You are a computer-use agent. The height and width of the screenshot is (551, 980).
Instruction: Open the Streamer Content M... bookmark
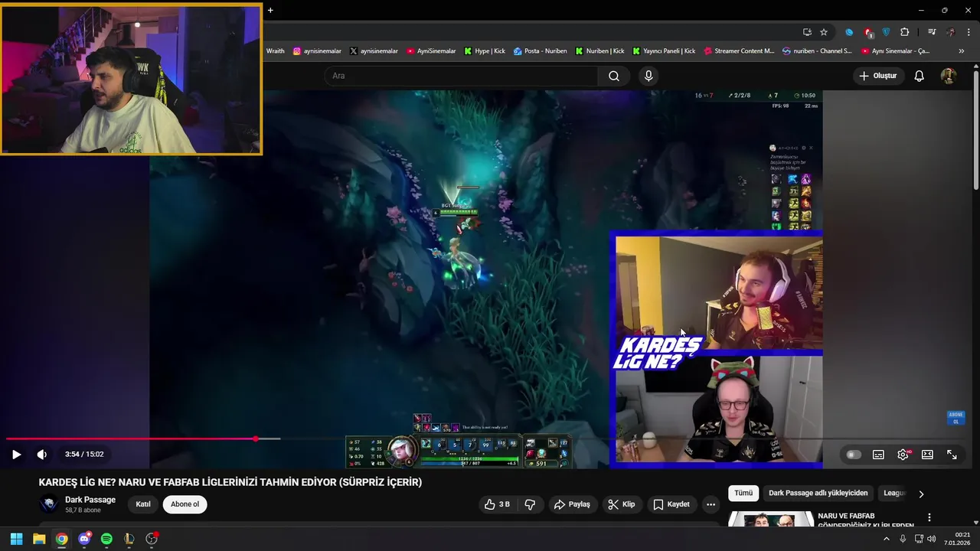point(739,51)
